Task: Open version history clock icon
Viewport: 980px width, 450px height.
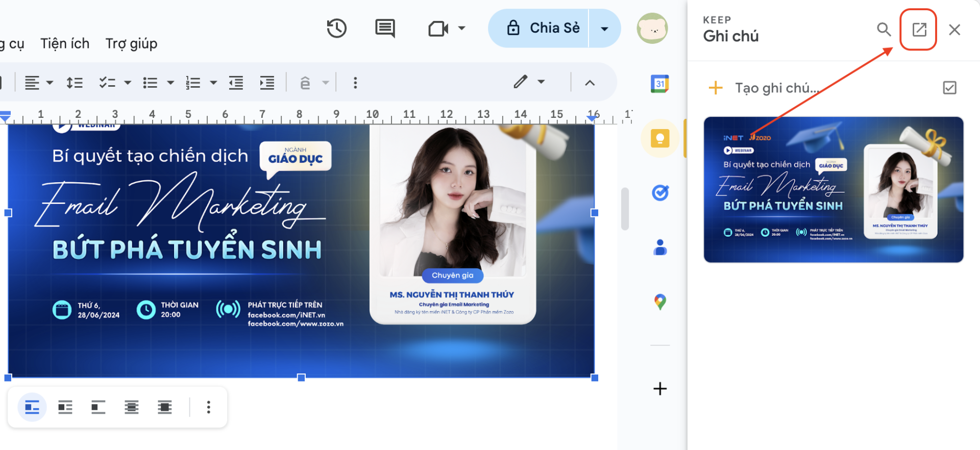Action: [x=336, y=28]
